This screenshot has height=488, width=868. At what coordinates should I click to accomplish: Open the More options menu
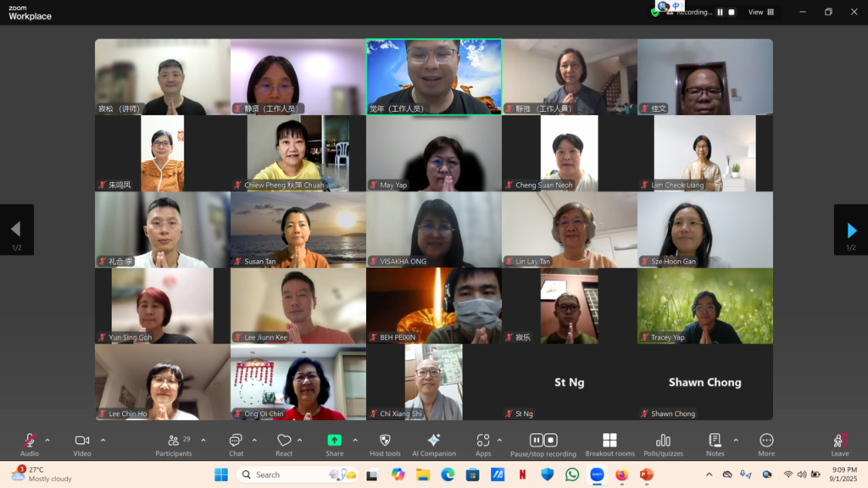pyautogui.click(x=766, y=444)
